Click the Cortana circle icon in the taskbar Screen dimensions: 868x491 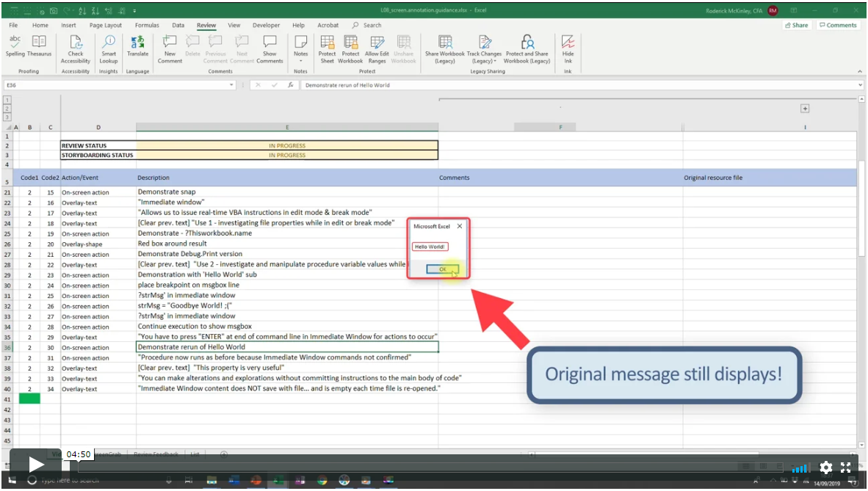tap(32, 481)
